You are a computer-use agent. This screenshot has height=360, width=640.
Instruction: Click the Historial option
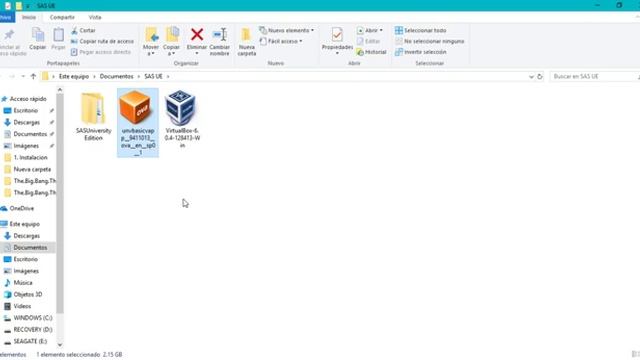[371, 52]
